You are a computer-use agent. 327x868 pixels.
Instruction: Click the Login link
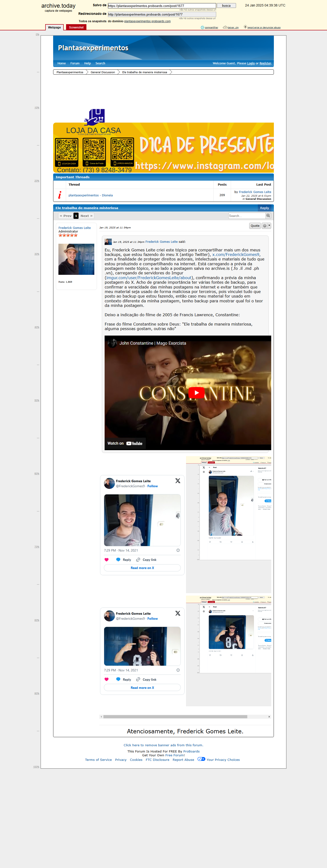click(251, 63)
